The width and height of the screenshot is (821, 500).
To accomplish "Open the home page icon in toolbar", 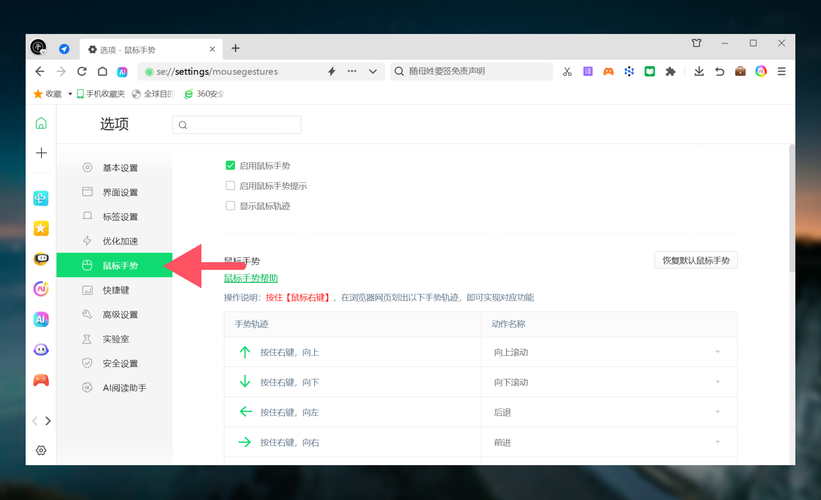I will pyautogui.click(x=103, y=71).
